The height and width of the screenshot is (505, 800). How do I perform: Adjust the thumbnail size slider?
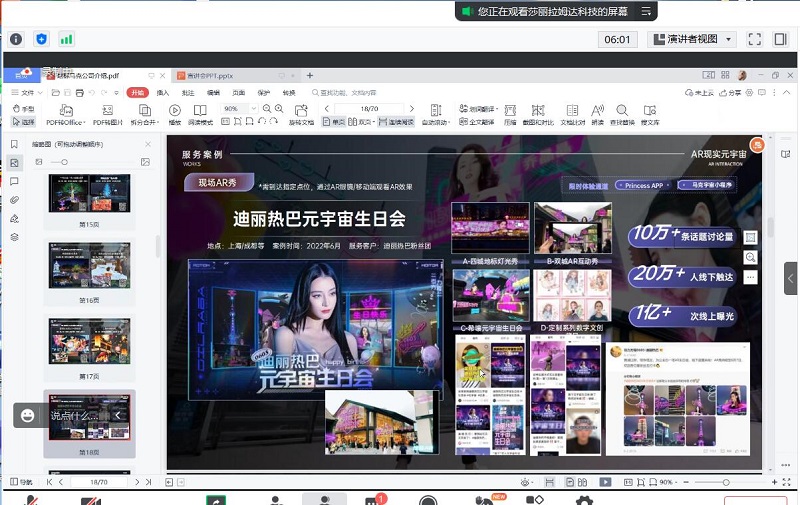(x=64, y=162)
